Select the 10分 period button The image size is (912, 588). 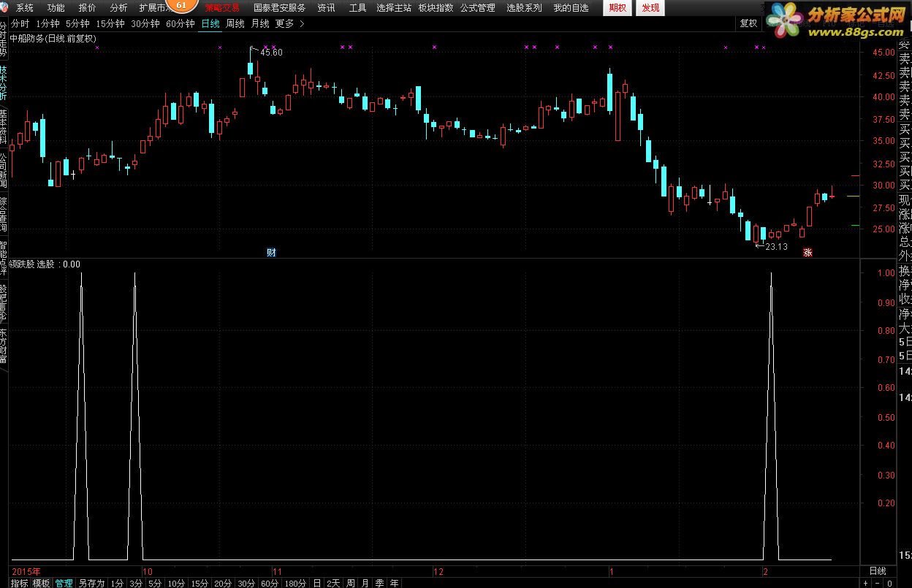(176, 583)
